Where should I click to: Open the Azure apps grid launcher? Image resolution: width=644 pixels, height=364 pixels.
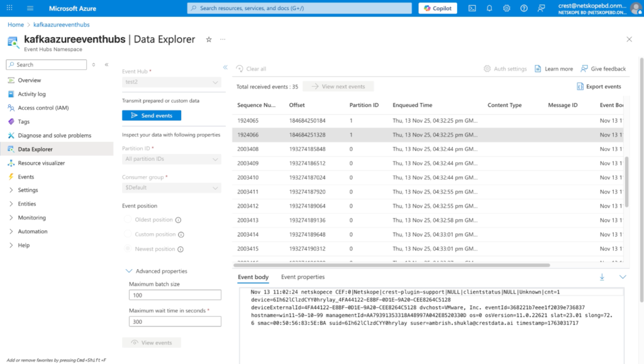click(9, 8)
